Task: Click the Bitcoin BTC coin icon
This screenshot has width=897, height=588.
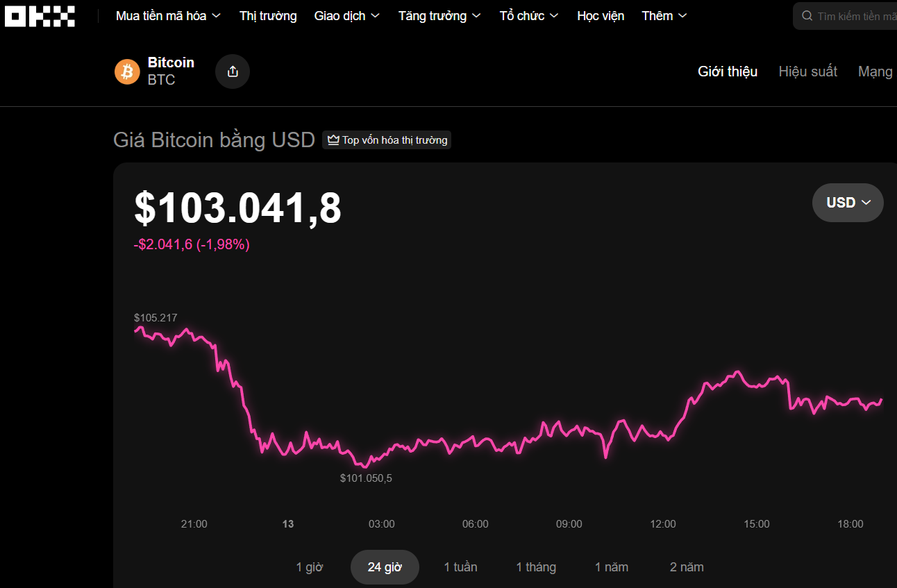Action: click(x=126, y=71)
